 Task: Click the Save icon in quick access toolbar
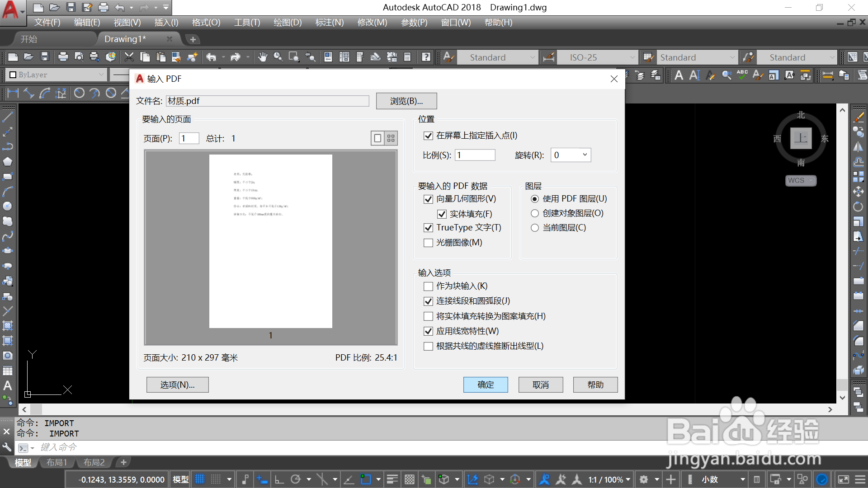71,7
